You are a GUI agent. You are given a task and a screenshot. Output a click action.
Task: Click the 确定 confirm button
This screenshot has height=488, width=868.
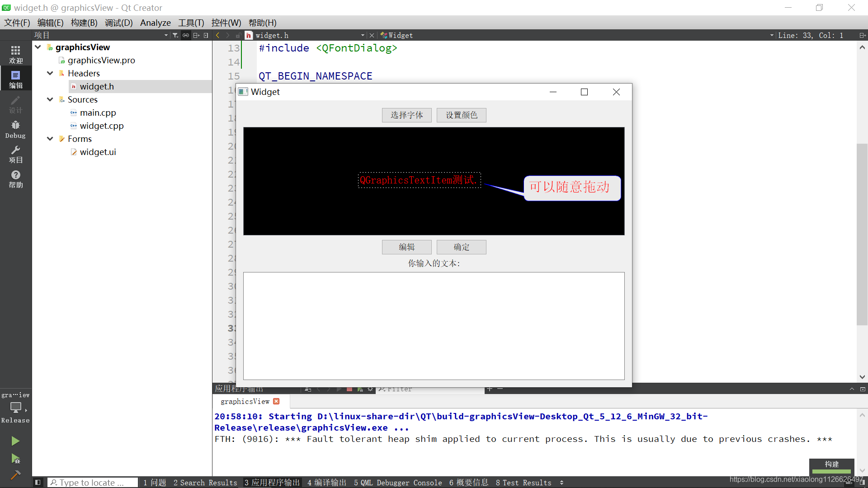coord(462,247)
